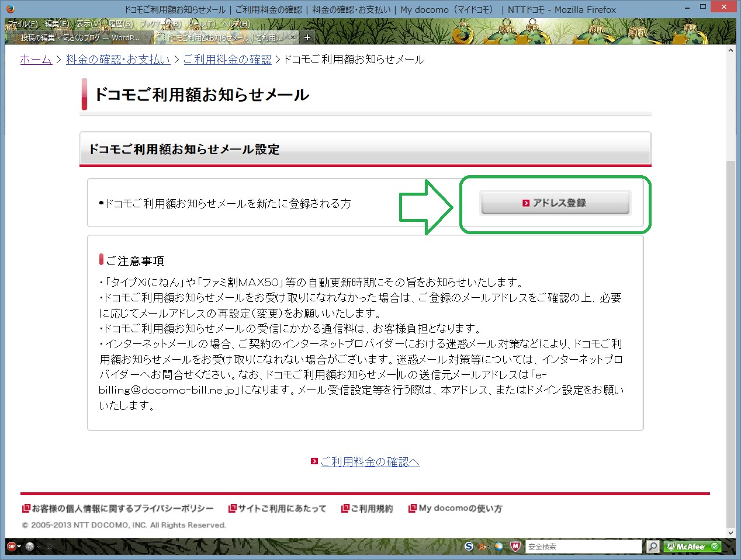Open ご利用規約 footer link
The height and width of the screenshot is (560, 741).
click(x=368, y=509)
